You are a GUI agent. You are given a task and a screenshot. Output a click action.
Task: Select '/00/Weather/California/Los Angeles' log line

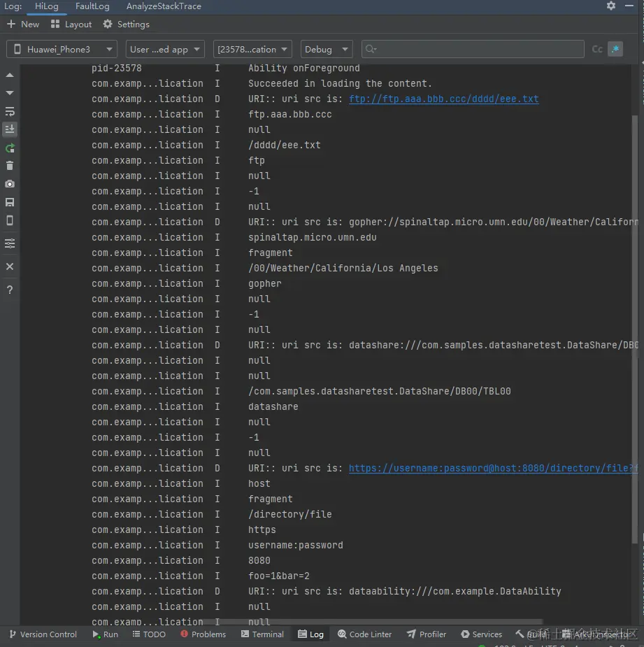(343, 268)
